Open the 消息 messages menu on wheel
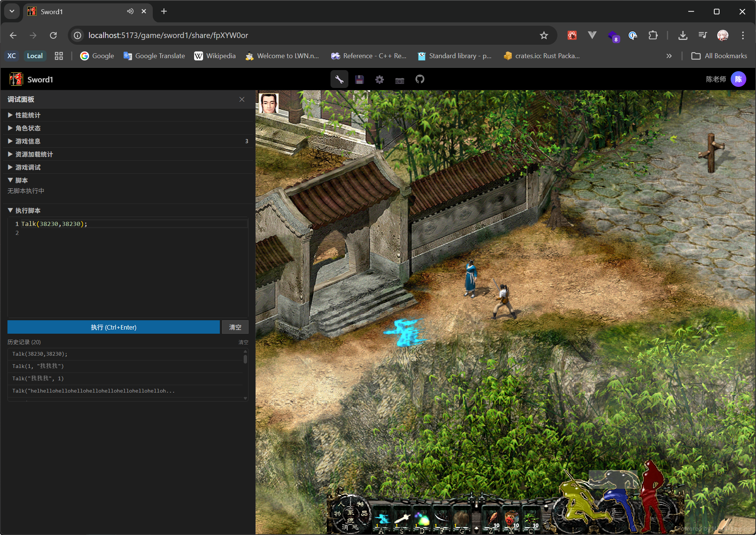 tap(350, 527)
